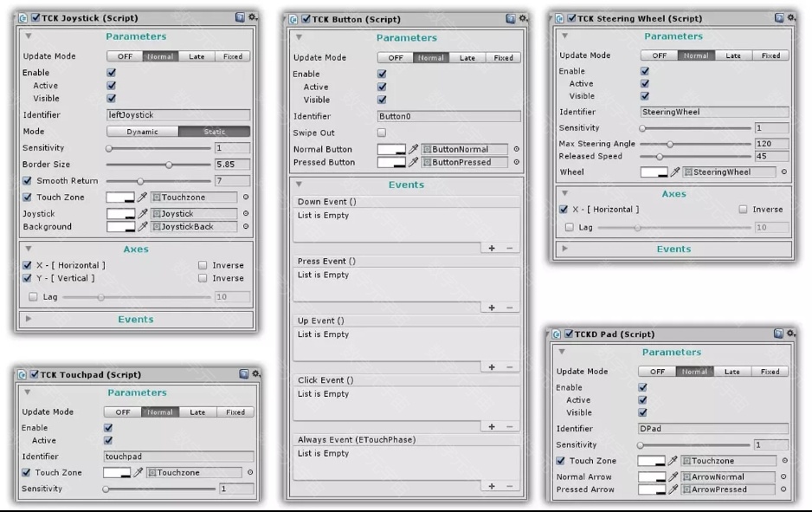Open help icon in TCKD Pad header
812x512 pixels.
click(778, 334)
